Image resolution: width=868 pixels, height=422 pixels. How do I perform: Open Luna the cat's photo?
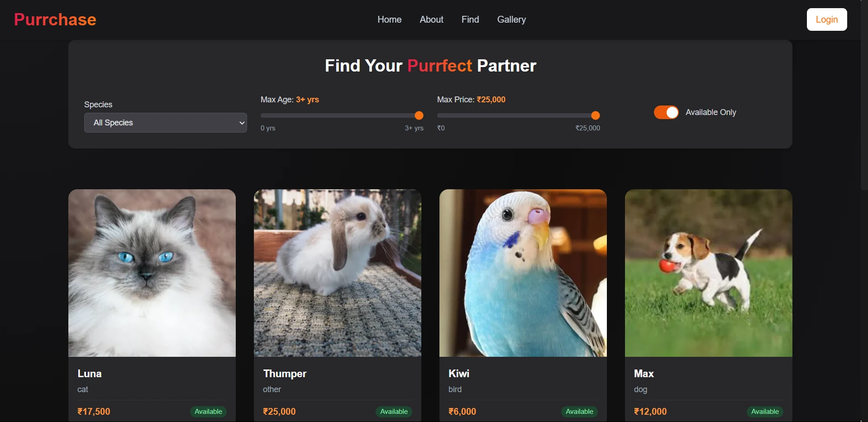pos(152,273)
